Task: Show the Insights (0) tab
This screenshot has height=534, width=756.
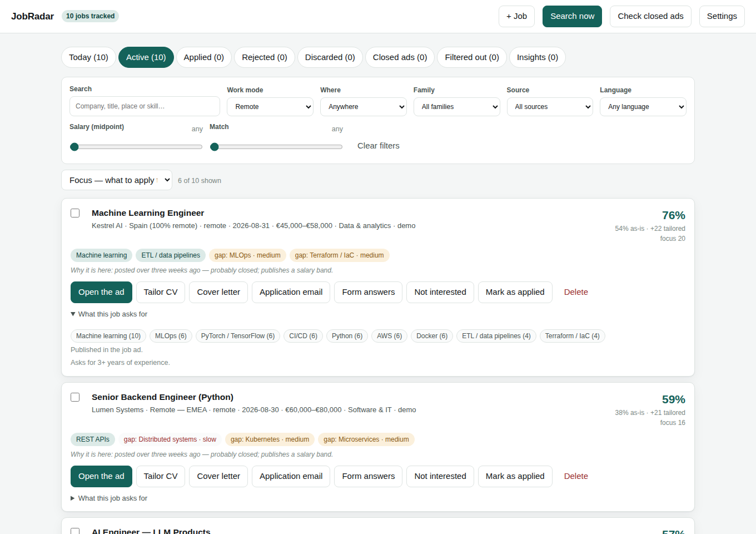Action: coord(538,57)
